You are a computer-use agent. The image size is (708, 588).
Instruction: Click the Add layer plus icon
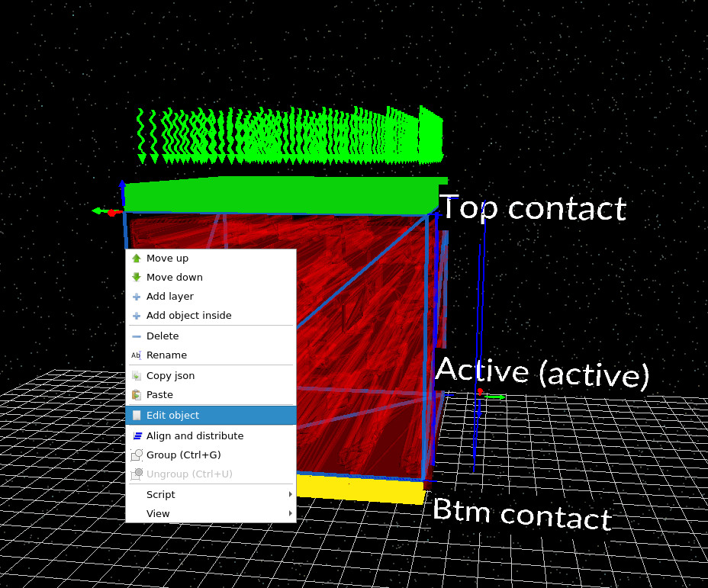tap(137, 296)
